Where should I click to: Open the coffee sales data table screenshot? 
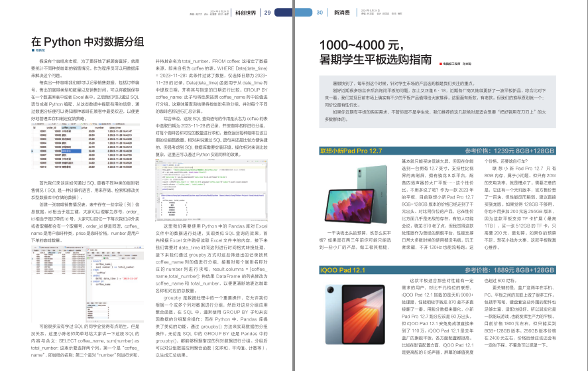click(x=86, y=147)
